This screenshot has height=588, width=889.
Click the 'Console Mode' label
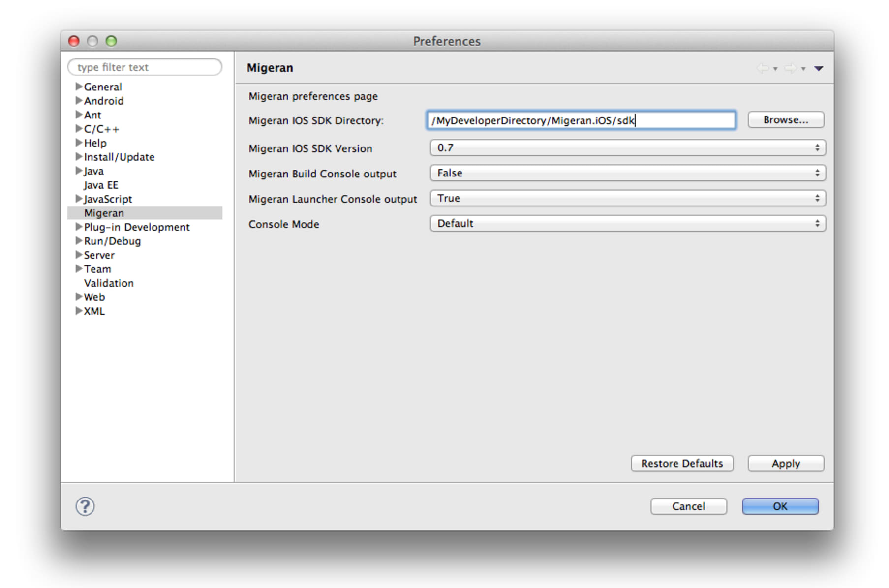pos(284,224)
